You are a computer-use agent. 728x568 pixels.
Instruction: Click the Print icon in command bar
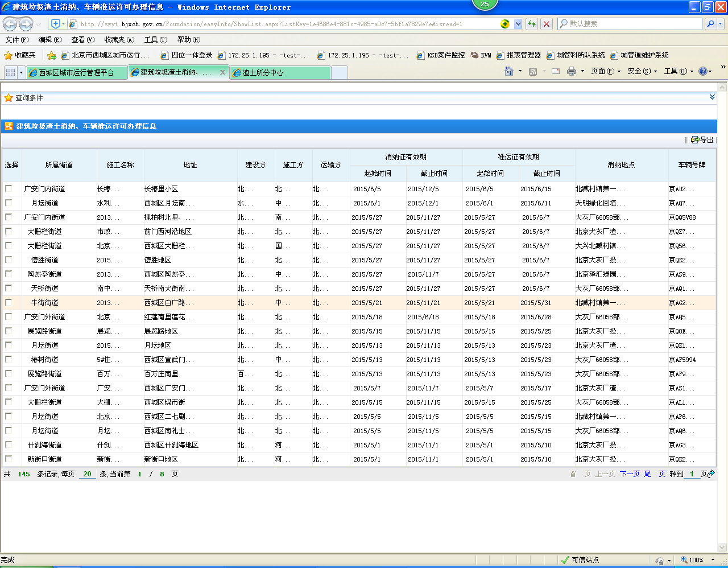572,71
